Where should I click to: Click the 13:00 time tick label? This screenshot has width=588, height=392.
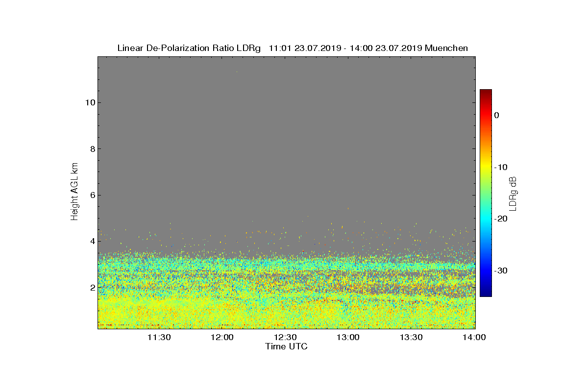(x=348, y=337)
